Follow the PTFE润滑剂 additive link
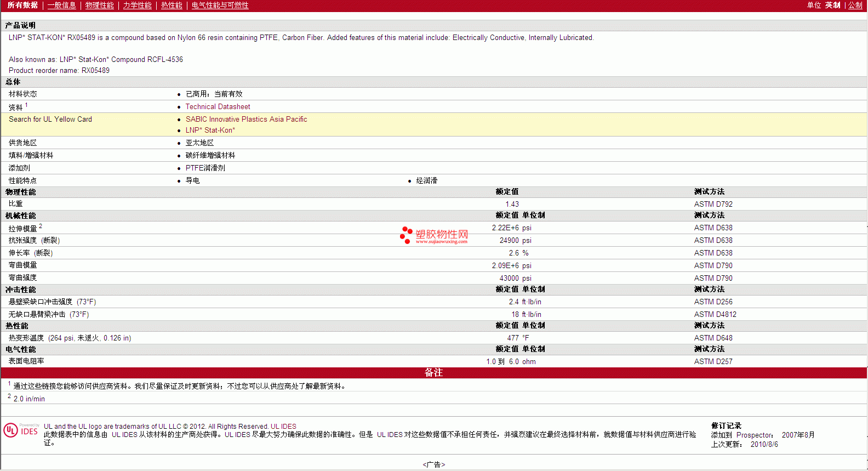868x471 pixels. coord(205,168)
